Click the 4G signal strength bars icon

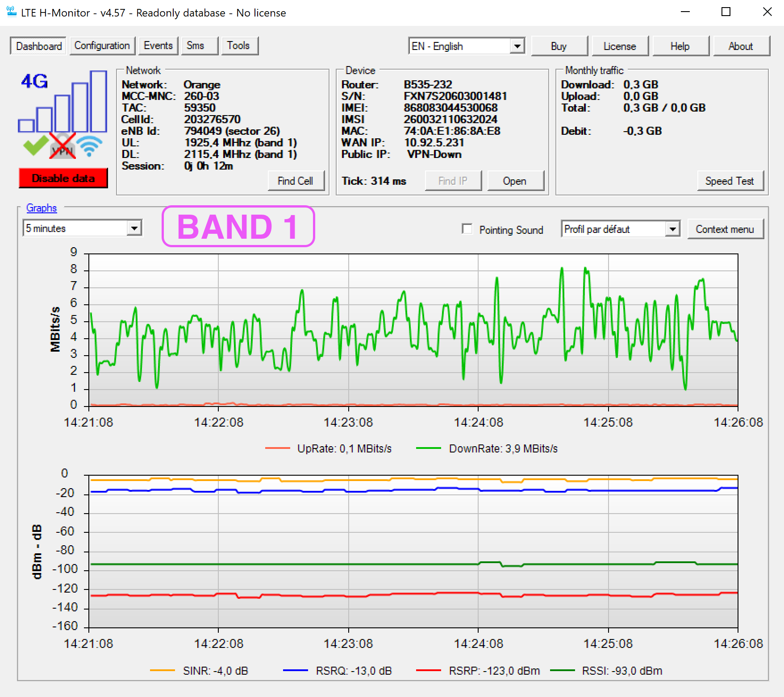click(63, 102)
